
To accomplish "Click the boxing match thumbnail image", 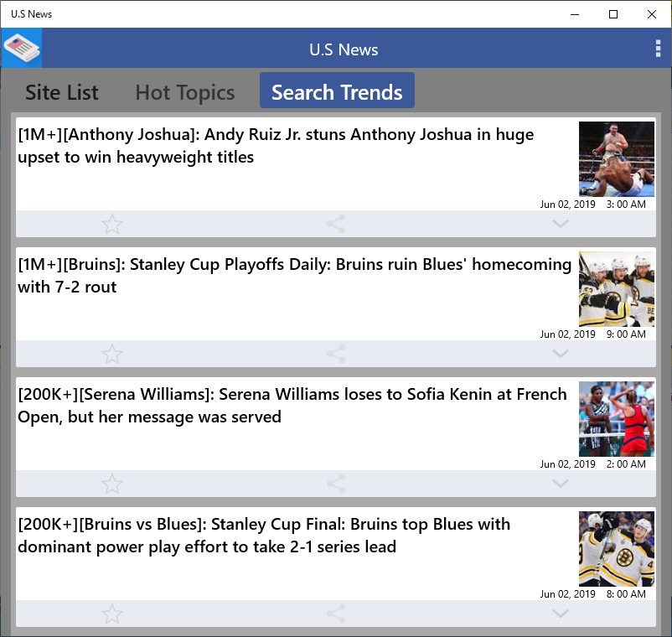I will (x=617, y=159).
